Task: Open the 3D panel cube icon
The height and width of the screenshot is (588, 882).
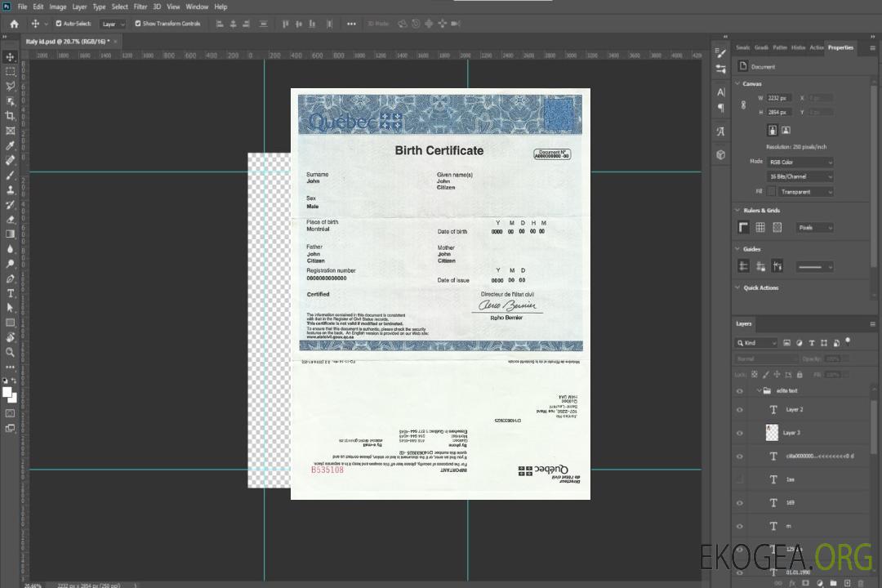Action: click(x=721, y=154)
